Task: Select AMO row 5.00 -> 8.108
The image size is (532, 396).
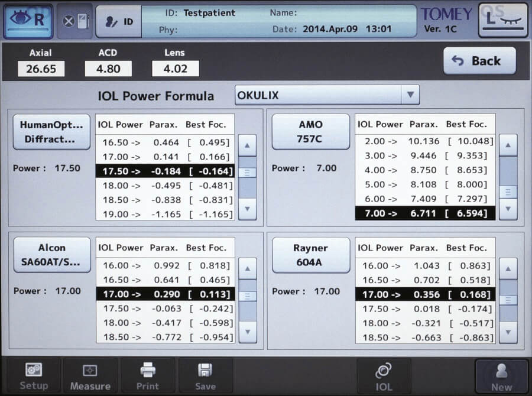Action: coord(425,184)
